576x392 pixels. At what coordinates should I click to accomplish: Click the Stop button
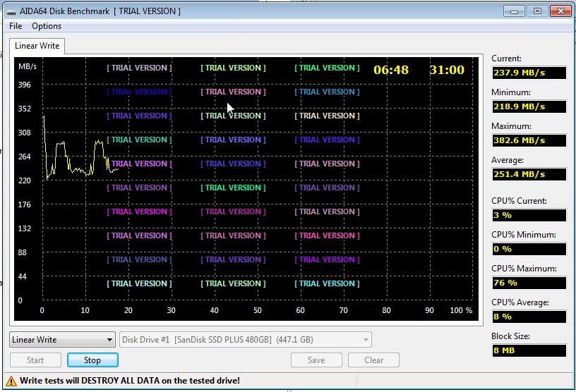[x=92, y=360]
